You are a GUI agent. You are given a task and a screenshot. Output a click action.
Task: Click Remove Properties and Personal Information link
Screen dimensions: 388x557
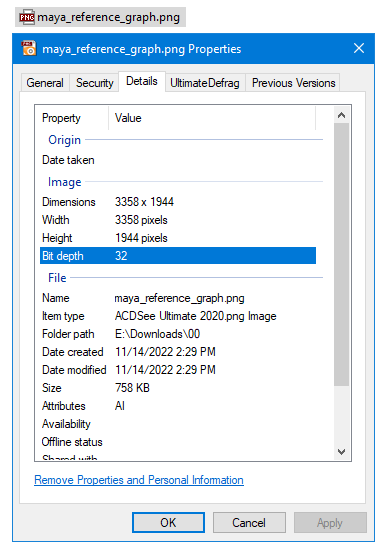(x=139, y=480)
